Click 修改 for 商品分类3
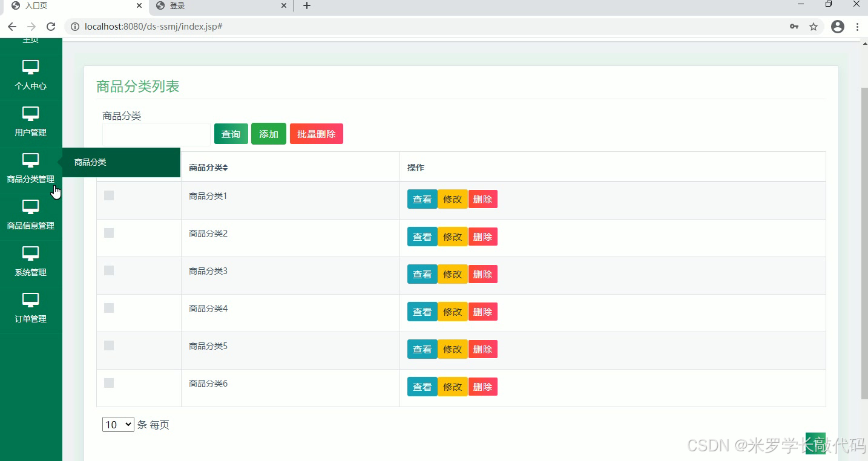868x461 pixels. tap(453, 274)
